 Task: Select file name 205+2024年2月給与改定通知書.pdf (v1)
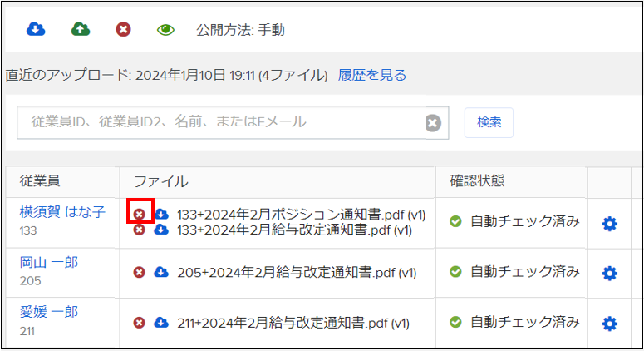(x=297, y=273)
